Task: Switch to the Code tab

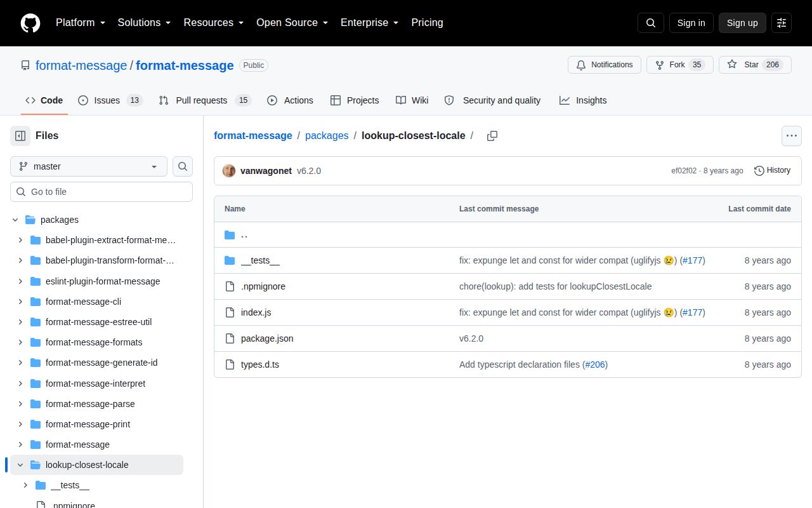Action: pyautogui.click(x=44, y=100)
